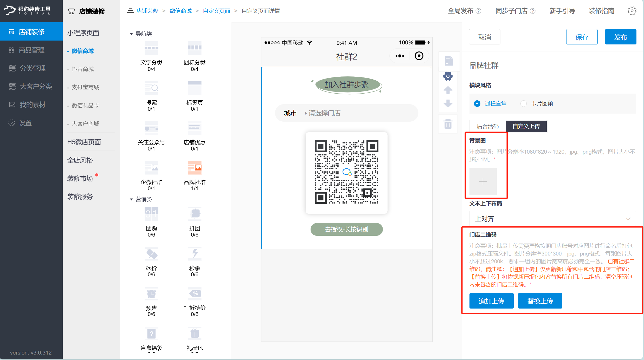Click the 替换上传 button
Viewport: 644px width, 360px height.
tap(540, 301)
